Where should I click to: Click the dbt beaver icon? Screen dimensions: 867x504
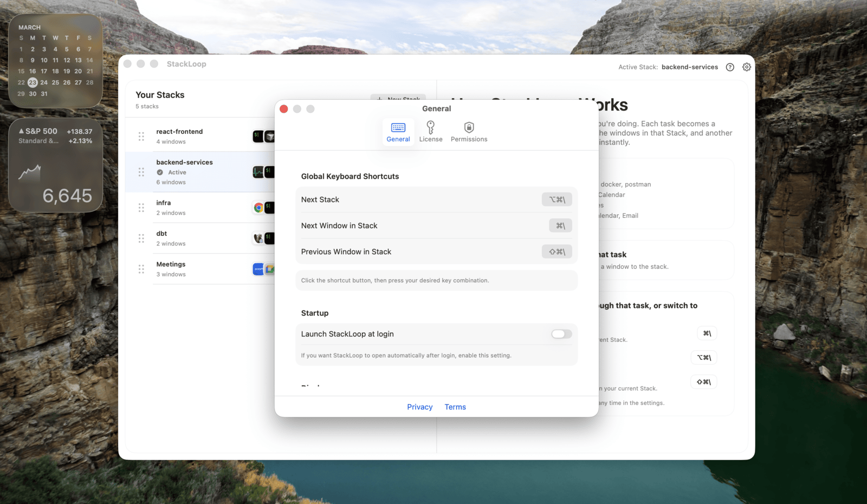click(258, 238)
